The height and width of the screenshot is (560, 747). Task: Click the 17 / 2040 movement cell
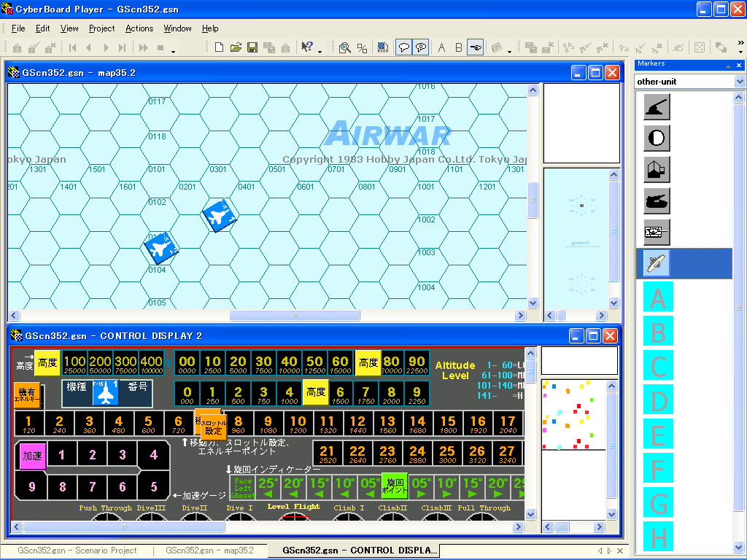(x=508, y=424)
